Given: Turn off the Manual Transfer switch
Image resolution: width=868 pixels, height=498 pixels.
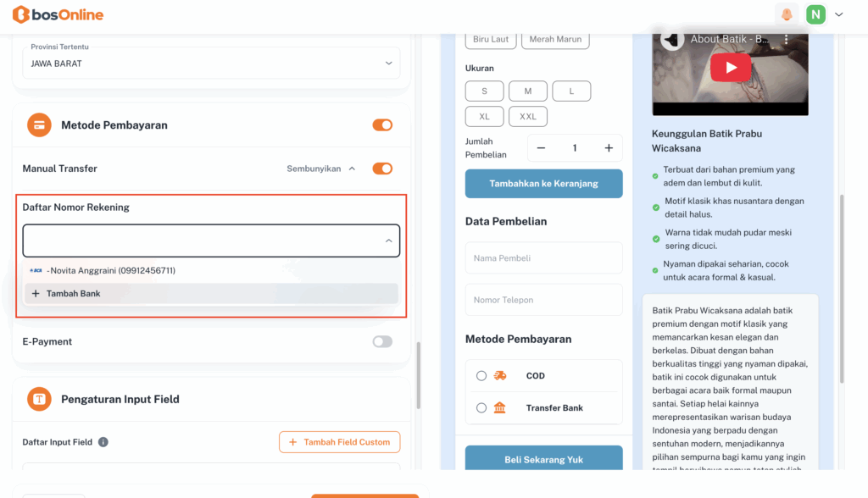Looking at the screenshot, I should [x=382, y=169].
